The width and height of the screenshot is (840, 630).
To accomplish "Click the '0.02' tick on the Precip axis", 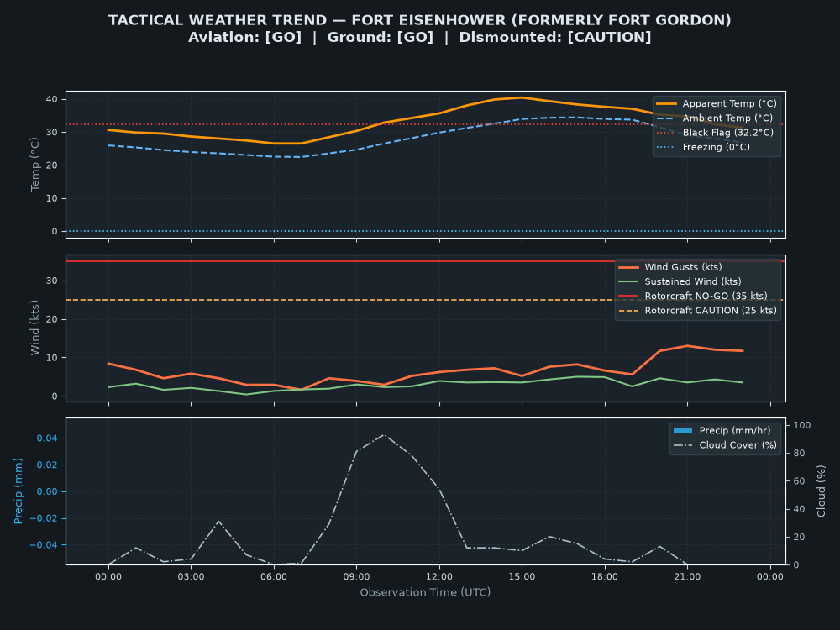I will [47, 465].
